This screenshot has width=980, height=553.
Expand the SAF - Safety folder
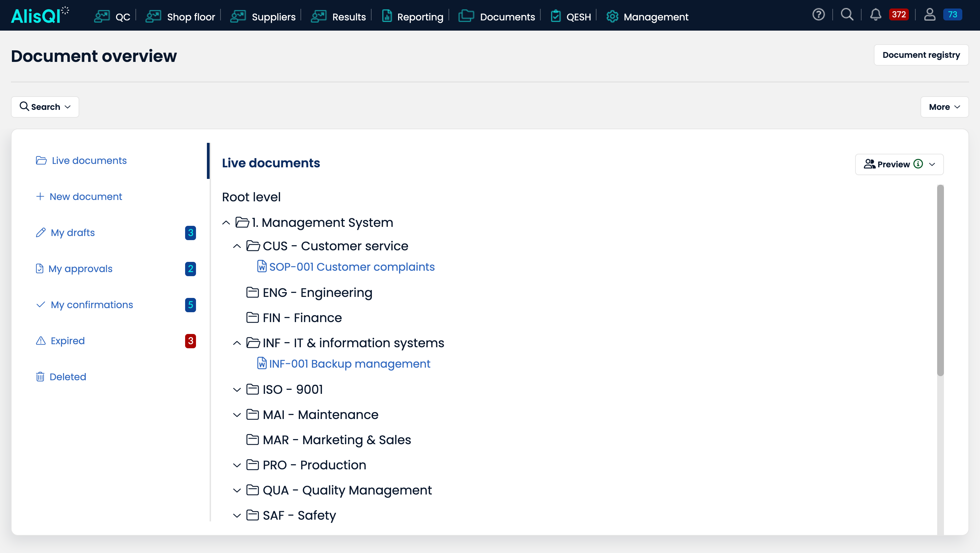(x=236, y=515)
